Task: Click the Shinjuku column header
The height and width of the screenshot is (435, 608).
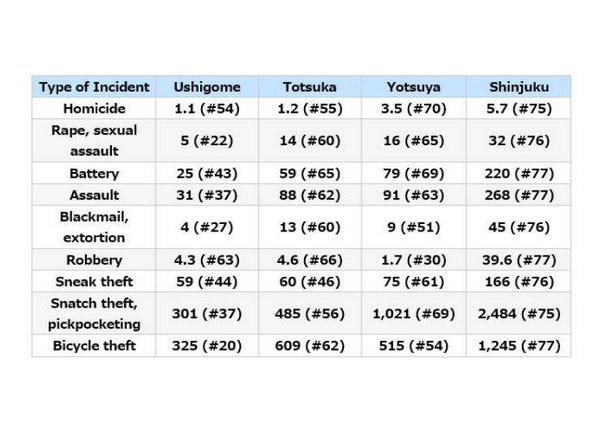Action: (517, 87)
